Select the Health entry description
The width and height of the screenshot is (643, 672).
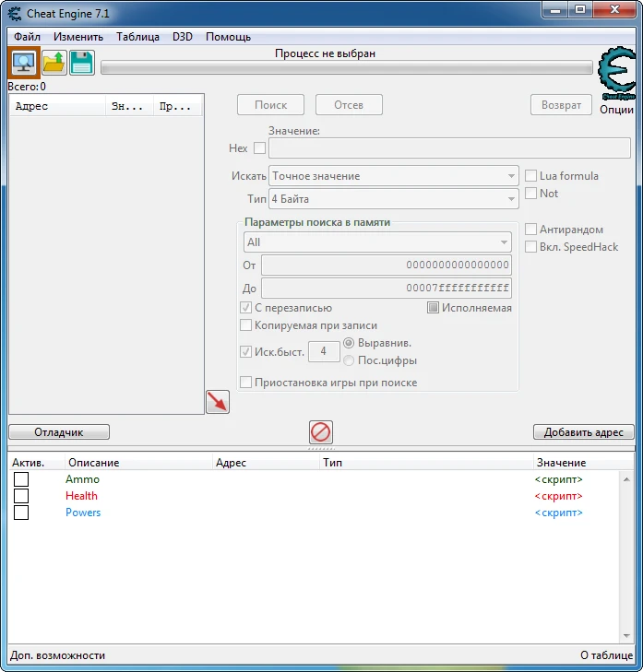pyautogui.click(x=81, y=496)
